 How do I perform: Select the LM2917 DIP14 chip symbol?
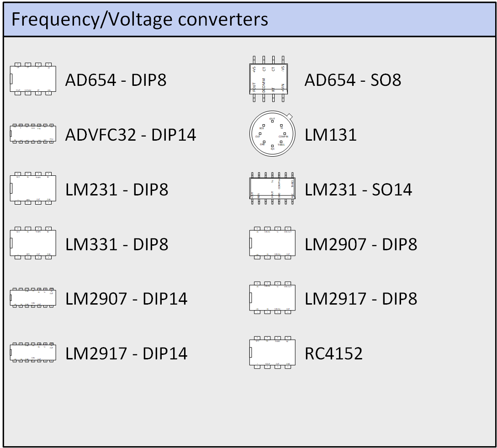[33, 353]
